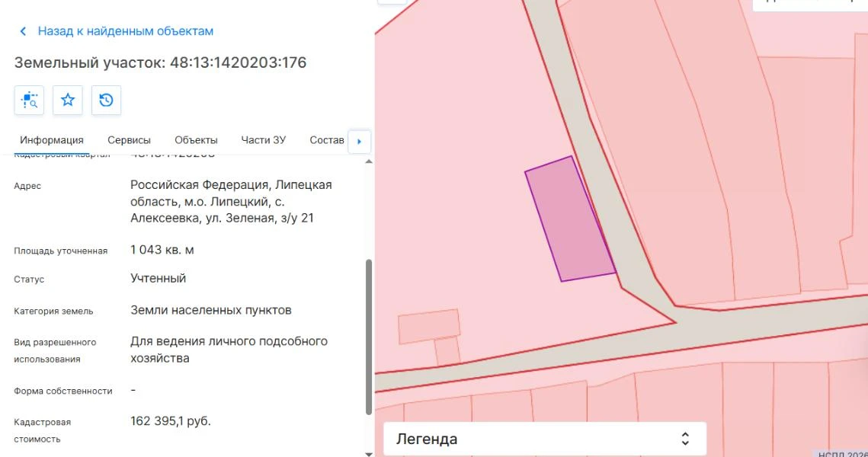The width and height of the screenshot is (868, 457).
Task: Click the info panel scrollbar thumb
Action: [x=369, y=337]
